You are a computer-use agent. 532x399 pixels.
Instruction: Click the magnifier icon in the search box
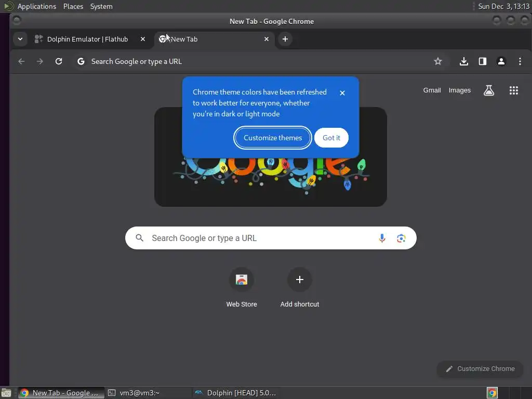(139, 238)
